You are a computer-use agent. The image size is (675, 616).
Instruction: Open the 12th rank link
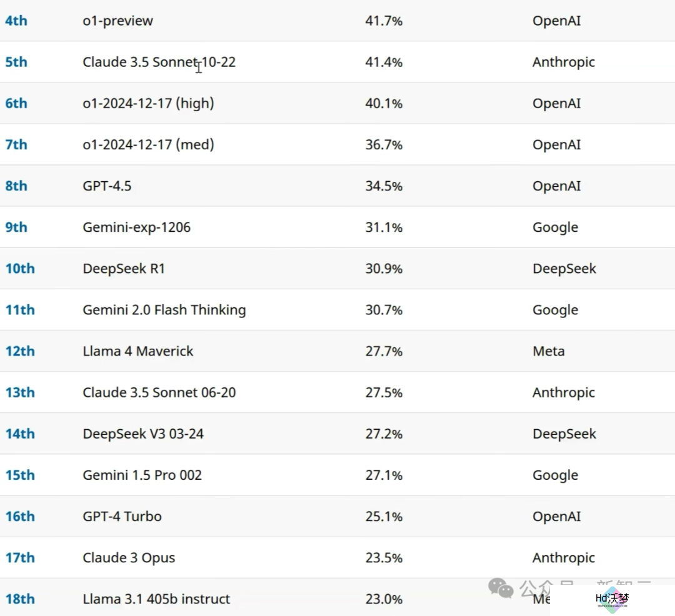pos(20,351)
